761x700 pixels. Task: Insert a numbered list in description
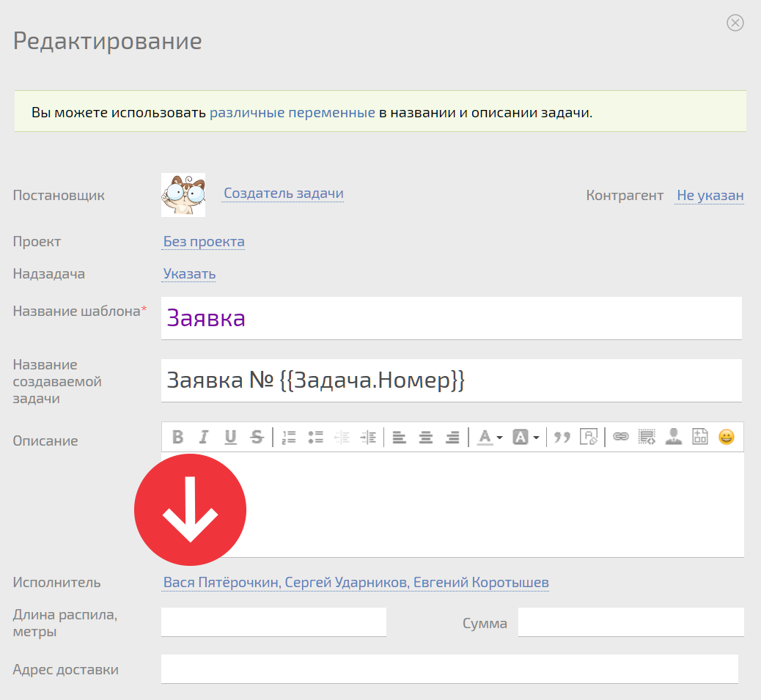(289, 437)
